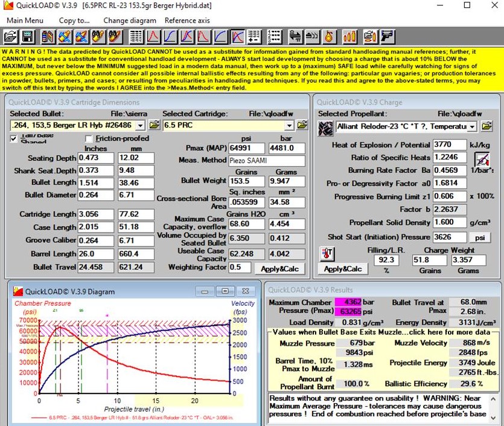Click the Weighting Factor field 0.5
504x426 pixels.
pyautogui.click(x=240, y=267)
